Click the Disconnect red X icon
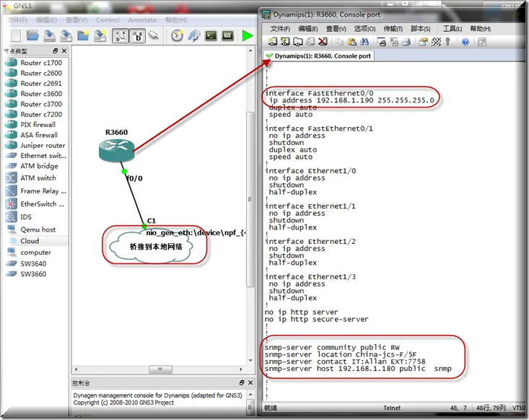 coord(323,42)
